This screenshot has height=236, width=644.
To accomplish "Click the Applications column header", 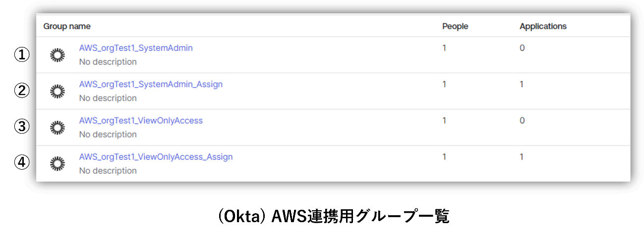I will coord(543,26).
